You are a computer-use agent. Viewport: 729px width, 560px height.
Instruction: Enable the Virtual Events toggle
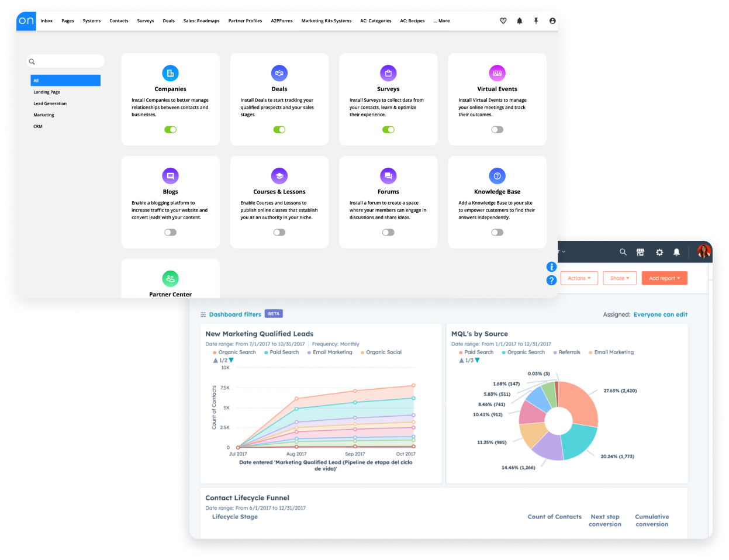point(497,129)
